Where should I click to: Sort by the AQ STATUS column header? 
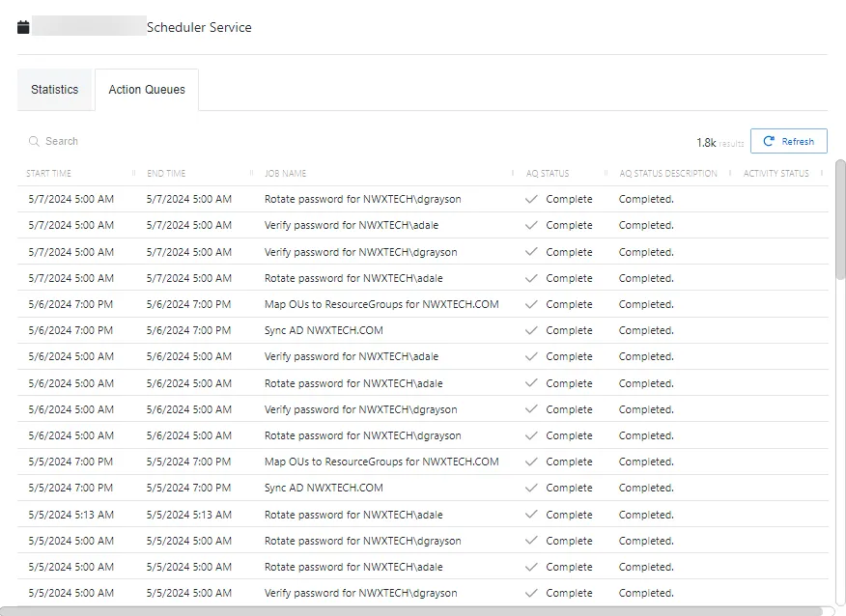pos(548,173)
